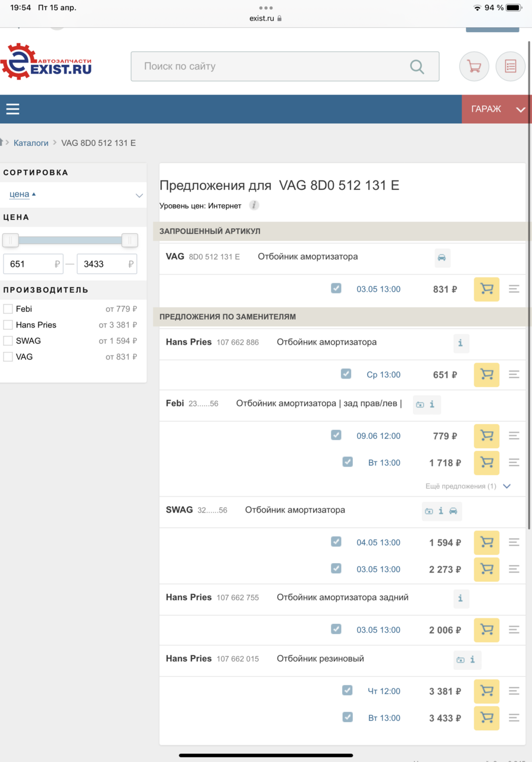Add the 3 381 ₽ Hans Pries offer to cart
The image size is (532, 762).
click(487, 691)
